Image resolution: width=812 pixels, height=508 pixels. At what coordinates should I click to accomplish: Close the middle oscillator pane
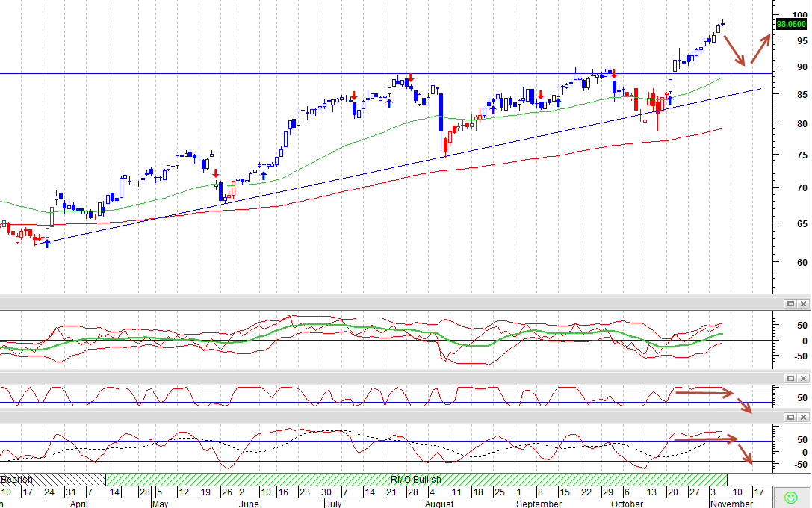[803, 379]
